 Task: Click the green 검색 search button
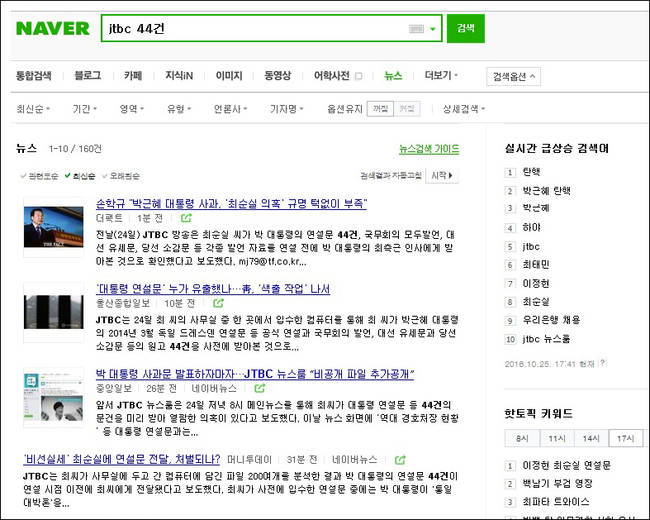pos(465,29)
